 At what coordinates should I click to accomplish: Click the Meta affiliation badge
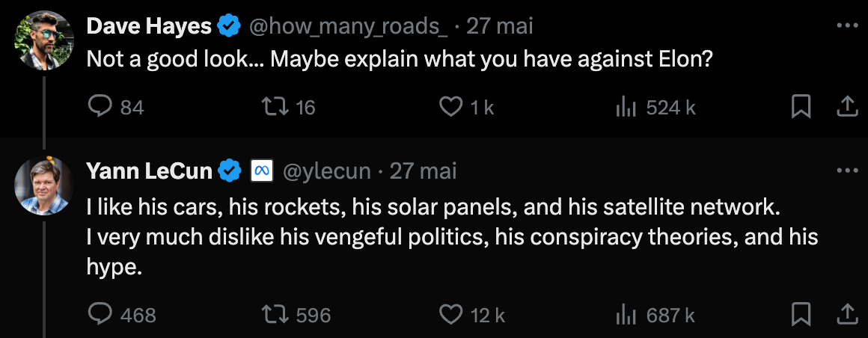click(261, 171)
